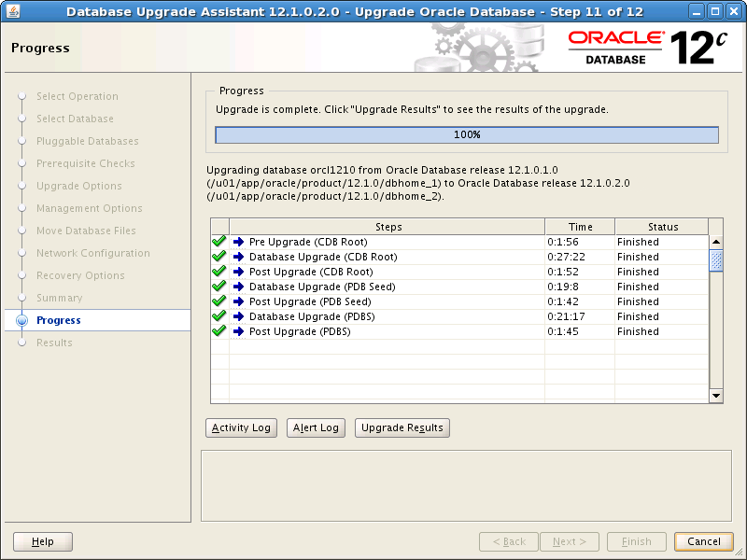Select the Progress step in the wizard sidebar

click(59, 320)
